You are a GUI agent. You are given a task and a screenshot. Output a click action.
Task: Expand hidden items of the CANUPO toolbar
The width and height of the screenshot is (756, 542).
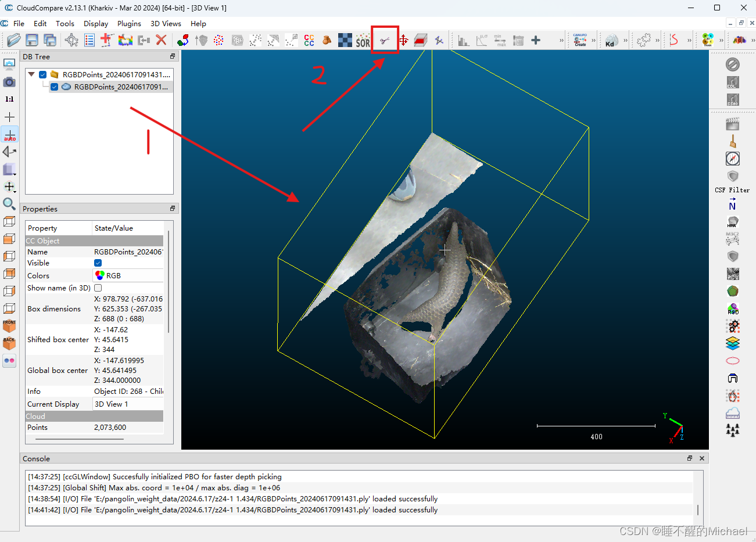pos(593,40)
